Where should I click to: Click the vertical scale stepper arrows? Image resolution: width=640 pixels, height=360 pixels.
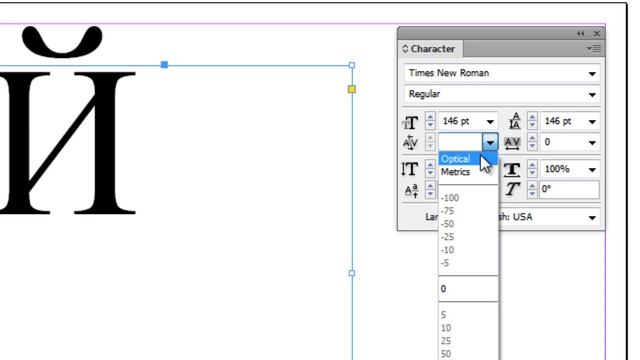(x=430, y=169)
